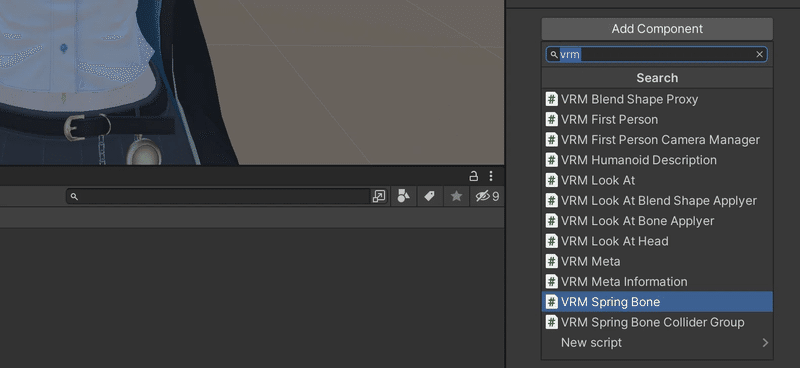Click the VRM Look At script icon

pos(552,180)
